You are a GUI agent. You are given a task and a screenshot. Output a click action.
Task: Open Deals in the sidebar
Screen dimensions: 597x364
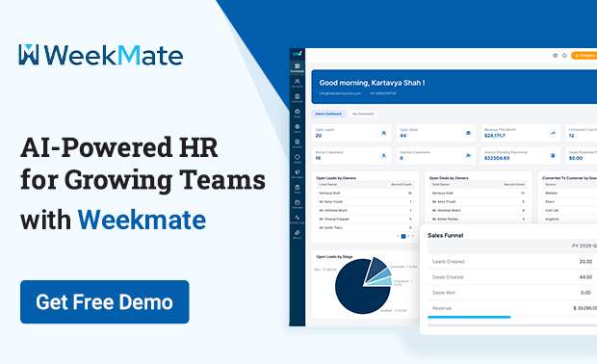298,114
